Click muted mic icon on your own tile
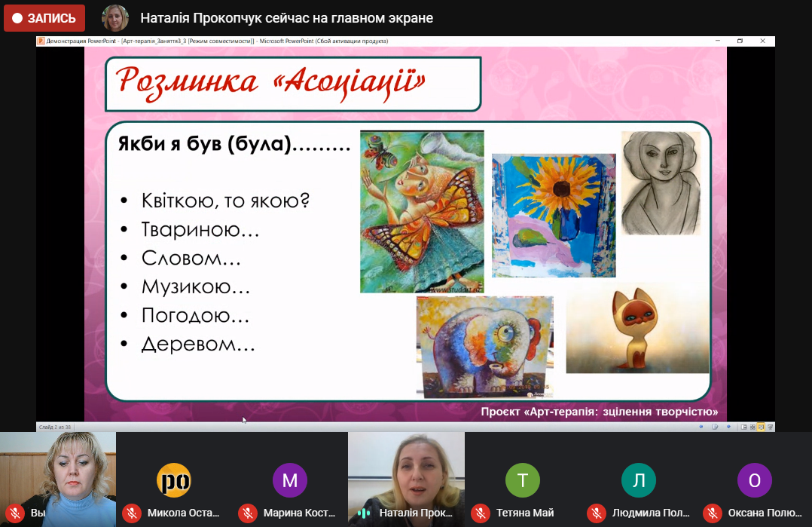This screenshot has width=812, height=527. tap(14, 513)
